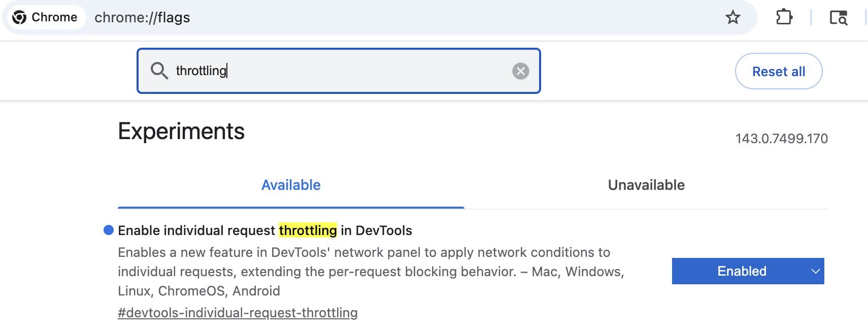Open the devtools-individual-request-throttling link
This screenshot has width=868, height=330.
click(238, 313)
